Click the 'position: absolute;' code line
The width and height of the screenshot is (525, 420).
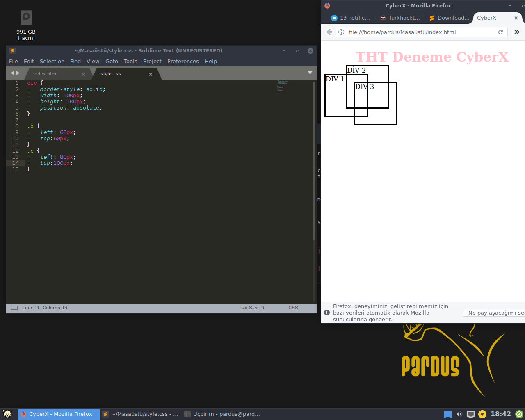(71, 107)
